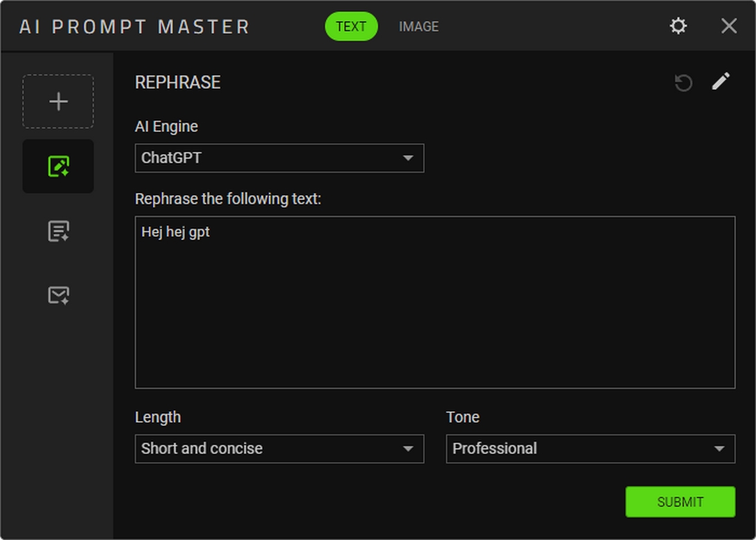Click the AI PROMPT MASTER title text
The image size is (756, 540).
point(134,27)
